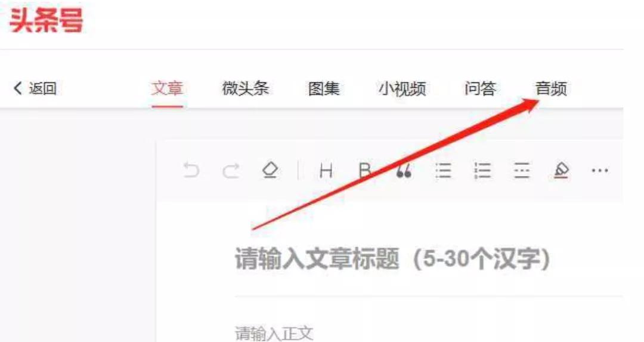
Task: Select the clear formatting eraser icon
Action: point(270,170)
